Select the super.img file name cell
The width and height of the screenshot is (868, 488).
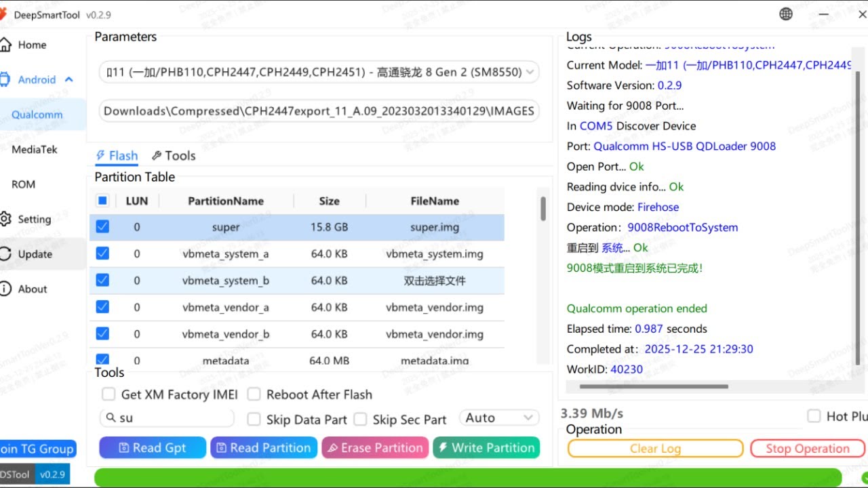[435, 227]
